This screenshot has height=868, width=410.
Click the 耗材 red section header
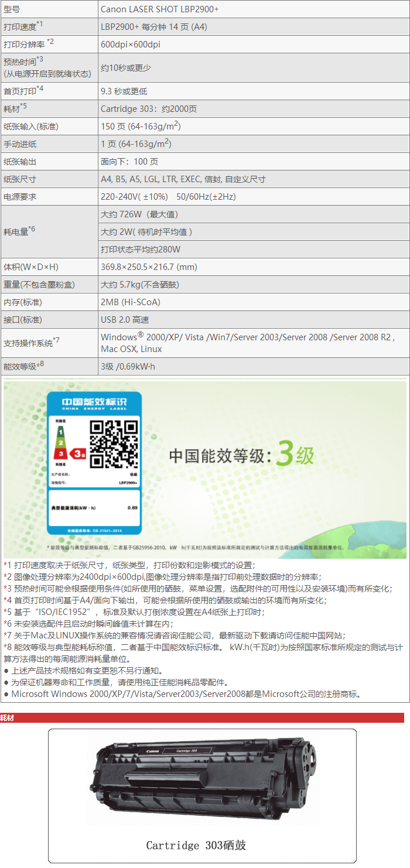click(x=8, y=717)
